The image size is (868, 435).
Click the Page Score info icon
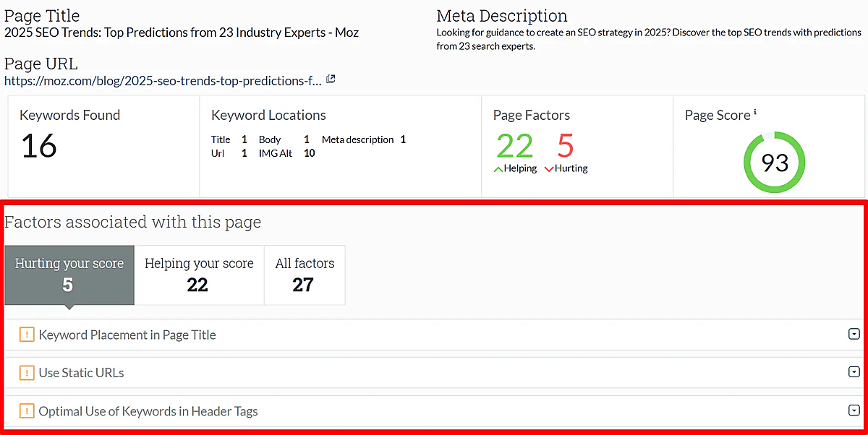click(755, 112)
